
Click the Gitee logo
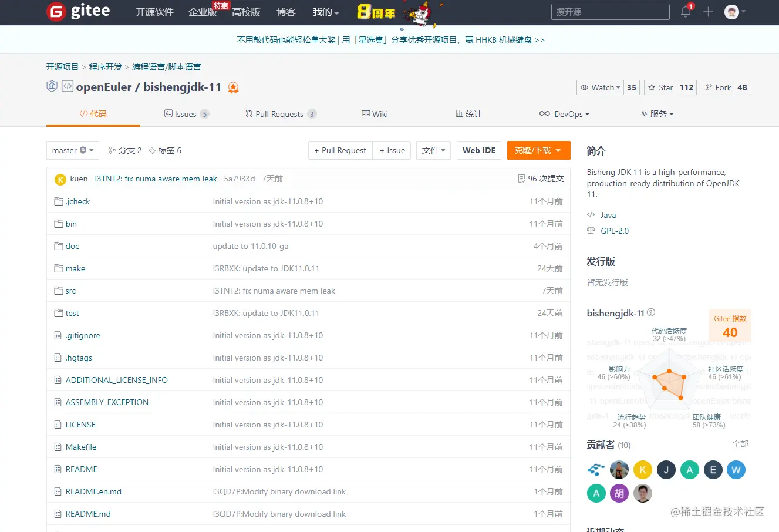[x=78, y=12]
